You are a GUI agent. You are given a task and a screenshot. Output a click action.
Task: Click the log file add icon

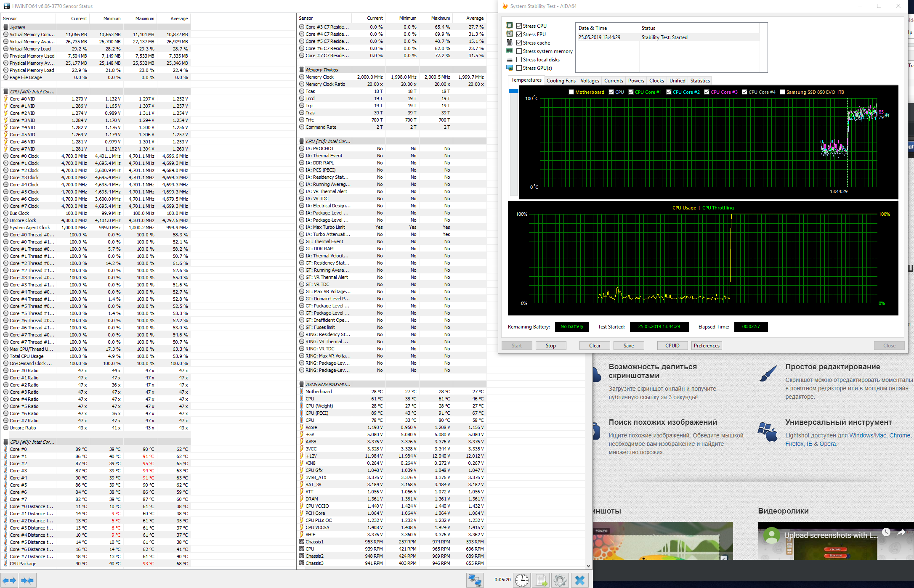(x=541, y=580)
